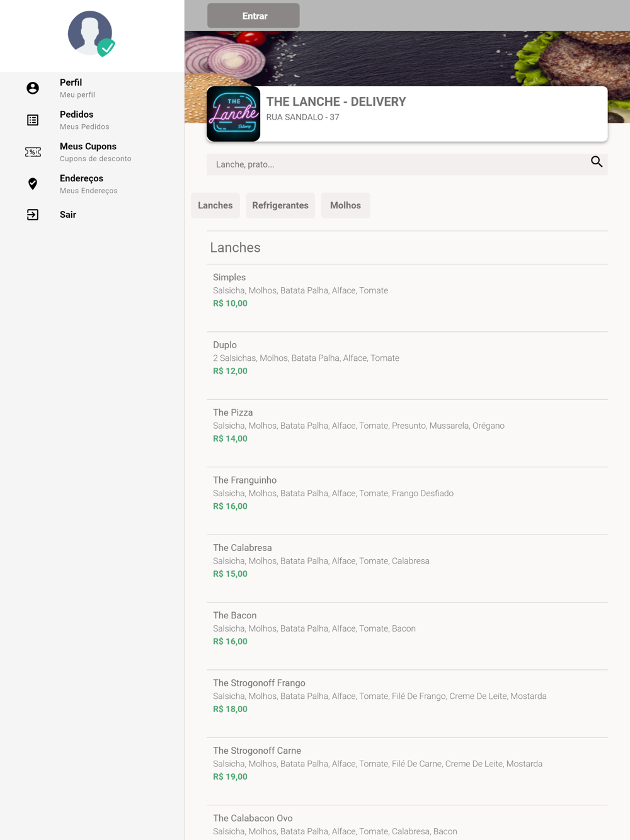Select The Calabacon Ovo item

(x=407, y=823)
